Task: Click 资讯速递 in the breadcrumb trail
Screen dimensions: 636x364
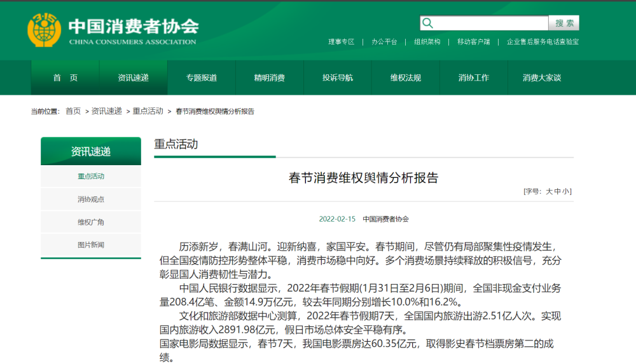Action: click(x=106, y=111)
